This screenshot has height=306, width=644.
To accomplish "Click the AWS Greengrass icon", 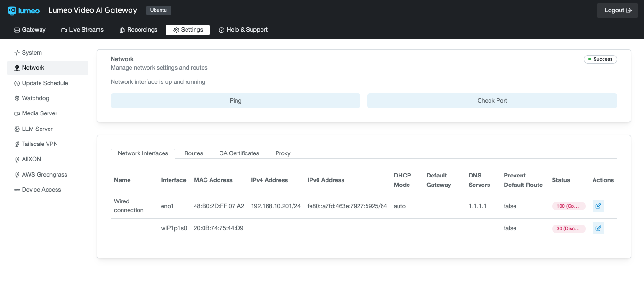I will [17, 175].
